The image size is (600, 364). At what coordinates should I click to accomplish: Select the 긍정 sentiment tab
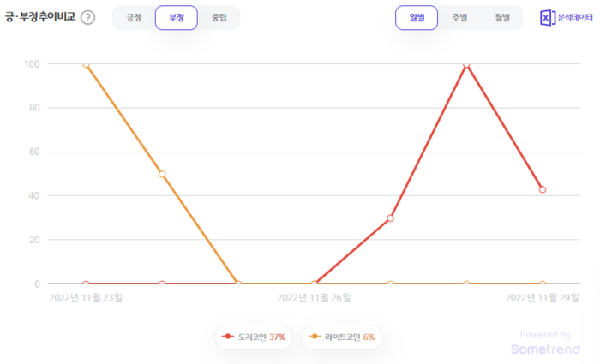(134, 18)
